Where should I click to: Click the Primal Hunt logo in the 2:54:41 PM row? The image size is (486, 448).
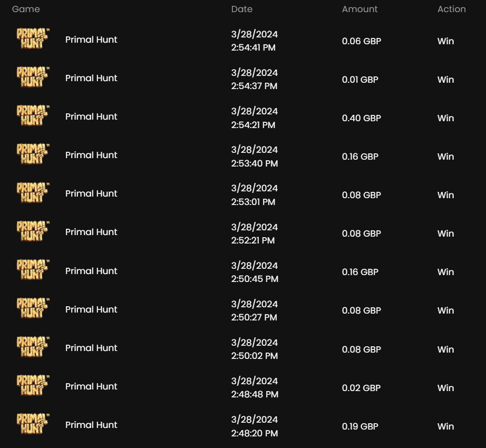click(x=33, y=40)
